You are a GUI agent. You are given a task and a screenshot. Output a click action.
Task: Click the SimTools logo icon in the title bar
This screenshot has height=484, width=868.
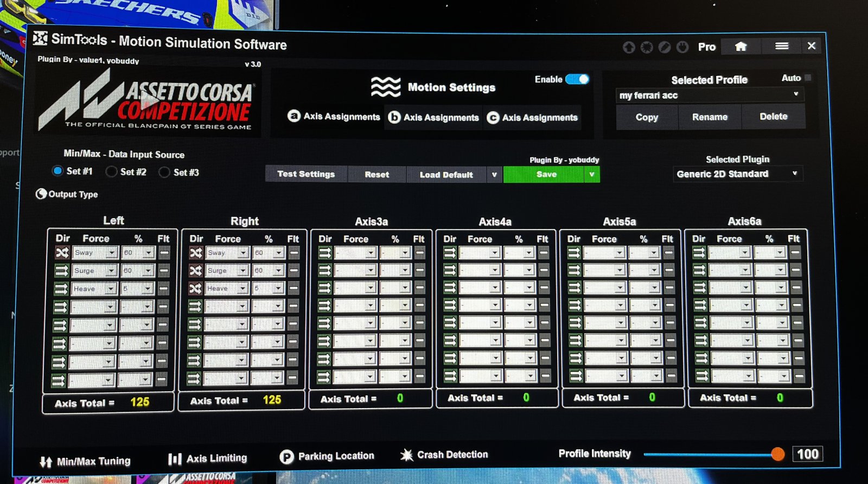pos(40,39)
